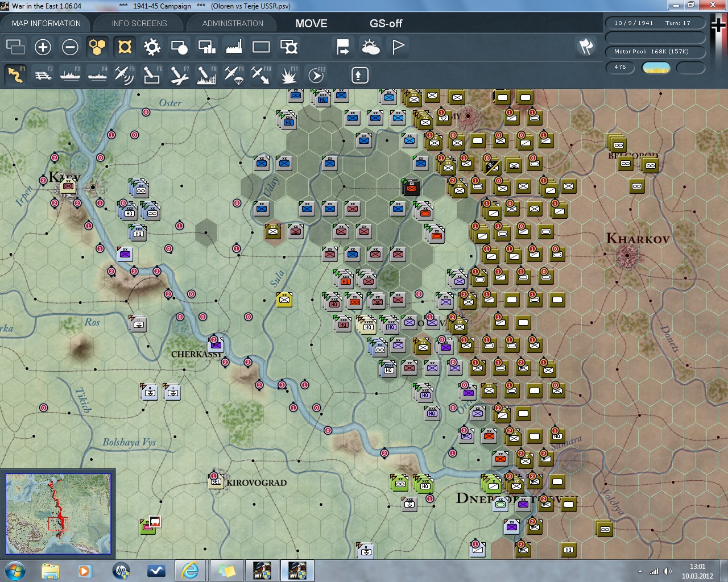Screen dimensions: 728x582
Task: Click the MOVE mode label
Action: click(311, 23)
